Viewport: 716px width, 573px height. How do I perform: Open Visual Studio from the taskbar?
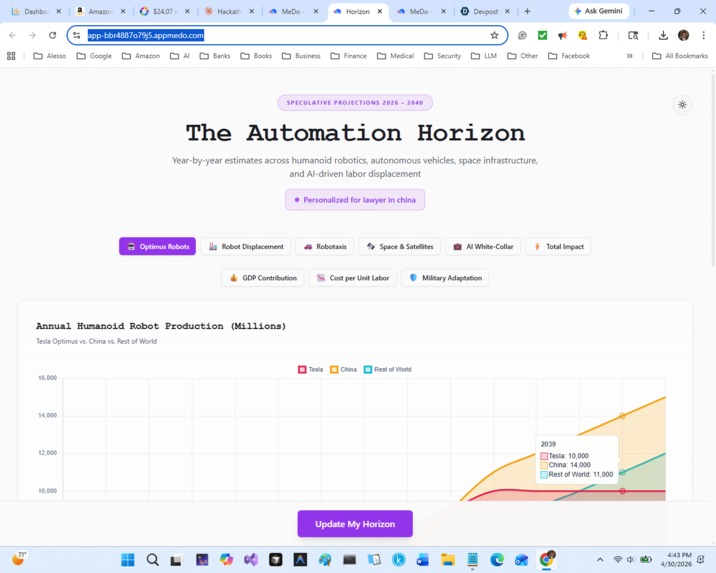[251, 559]
